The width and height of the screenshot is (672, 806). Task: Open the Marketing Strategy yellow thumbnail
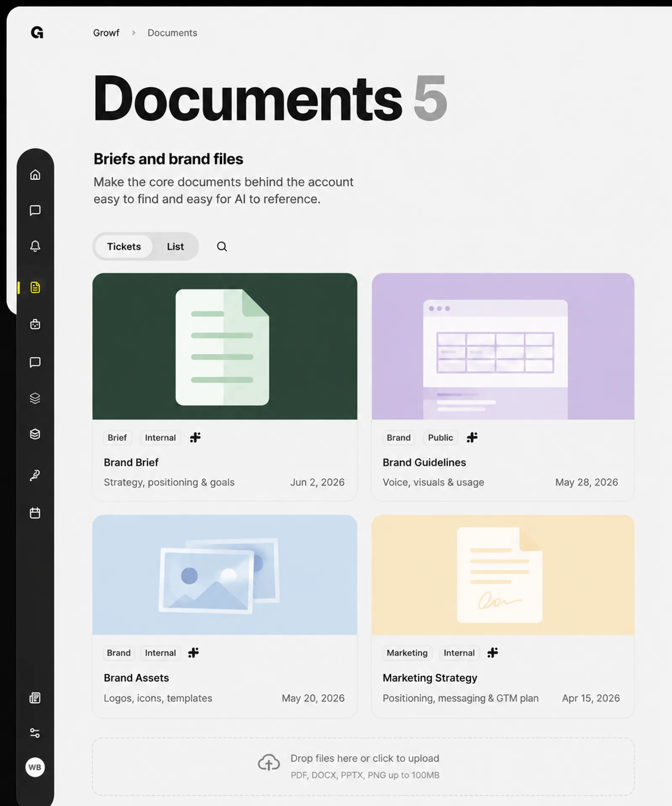[x=503, y=575]
